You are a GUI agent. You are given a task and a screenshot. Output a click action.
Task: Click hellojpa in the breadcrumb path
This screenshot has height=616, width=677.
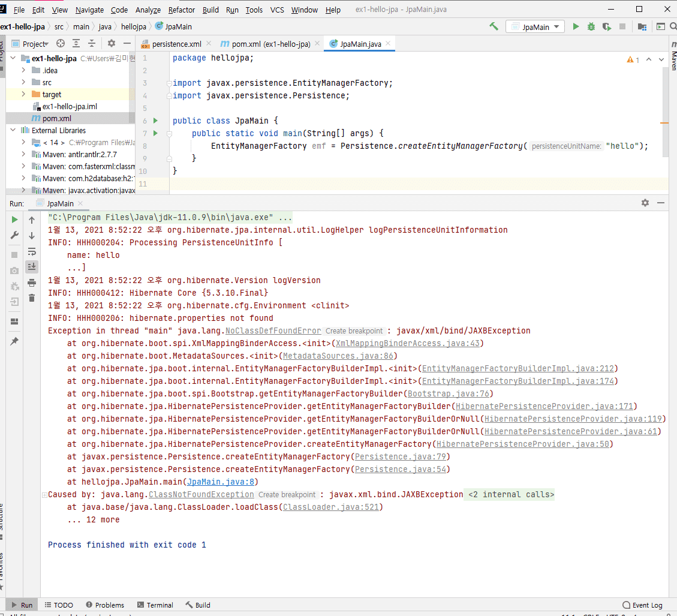(x=133, y=27)
